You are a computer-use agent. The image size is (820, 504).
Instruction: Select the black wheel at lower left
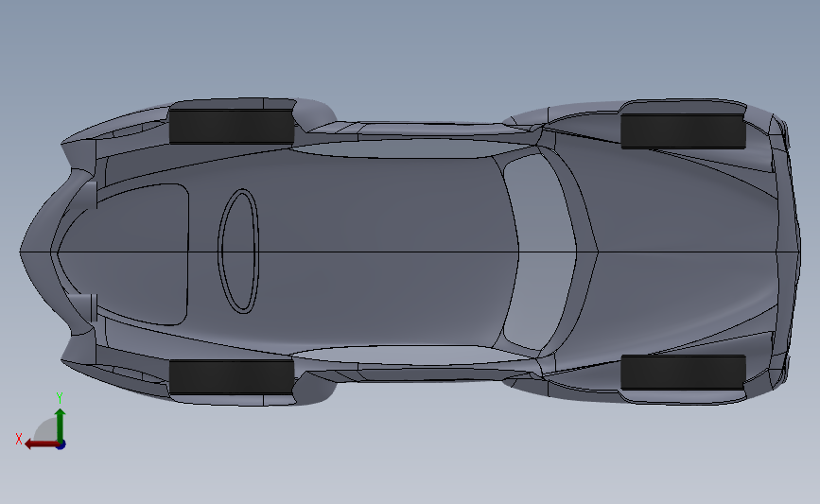232,376
